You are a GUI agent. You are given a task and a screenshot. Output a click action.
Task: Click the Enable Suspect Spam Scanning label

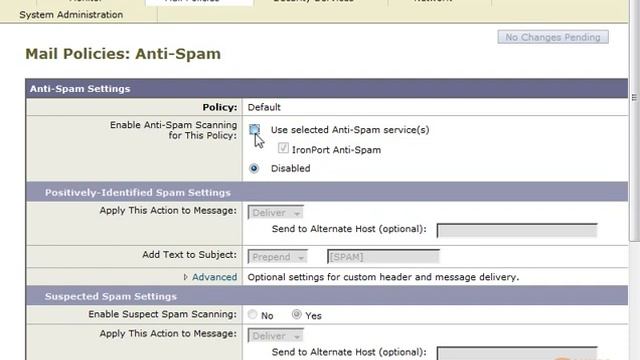pyautogui.click(x=162, y=314)
